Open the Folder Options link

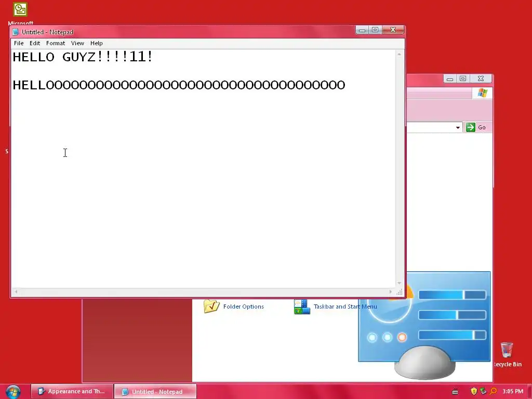[243, 307]
